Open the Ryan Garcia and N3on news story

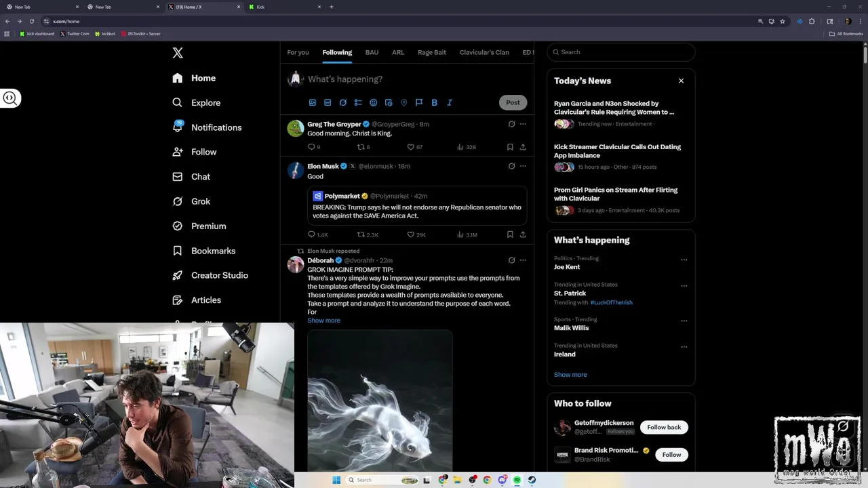click(620, 114)
